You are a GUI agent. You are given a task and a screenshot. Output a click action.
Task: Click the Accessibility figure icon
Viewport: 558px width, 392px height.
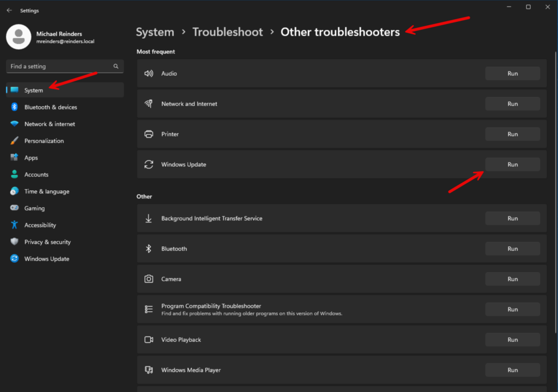point(14,225)
